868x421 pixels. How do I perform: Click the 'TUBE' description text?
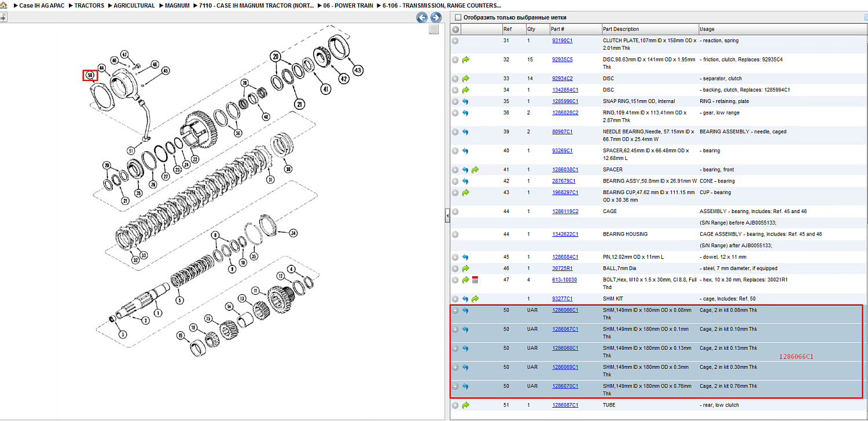coord(609,405)
